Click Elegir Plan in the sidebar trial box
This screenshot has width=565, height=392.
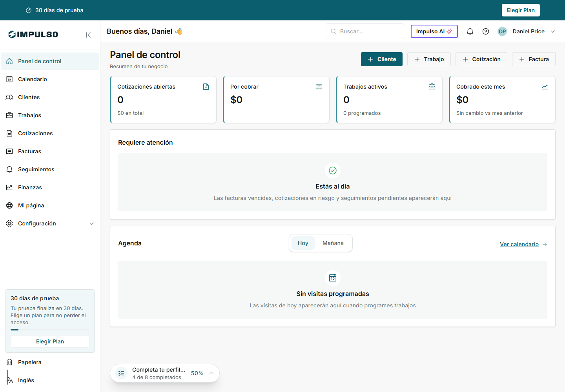pos(50,341)
